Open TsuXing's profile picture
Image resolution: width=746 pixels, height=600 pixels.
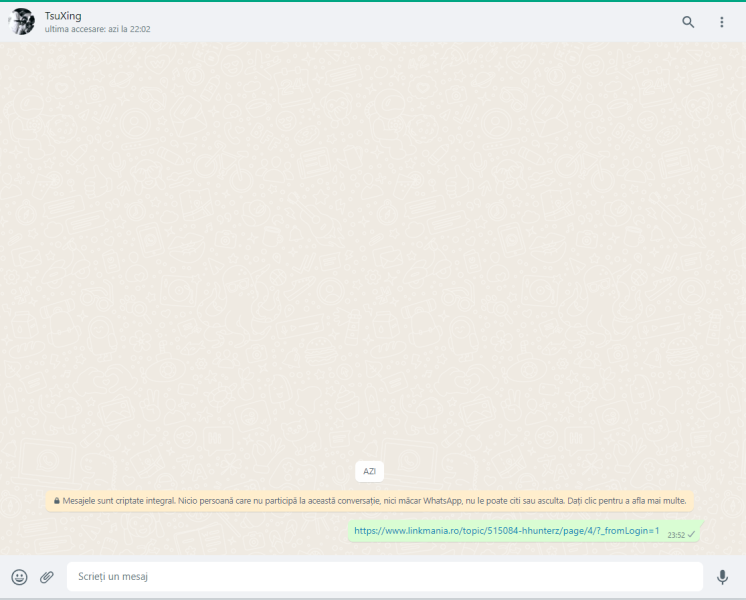(22, 22)
